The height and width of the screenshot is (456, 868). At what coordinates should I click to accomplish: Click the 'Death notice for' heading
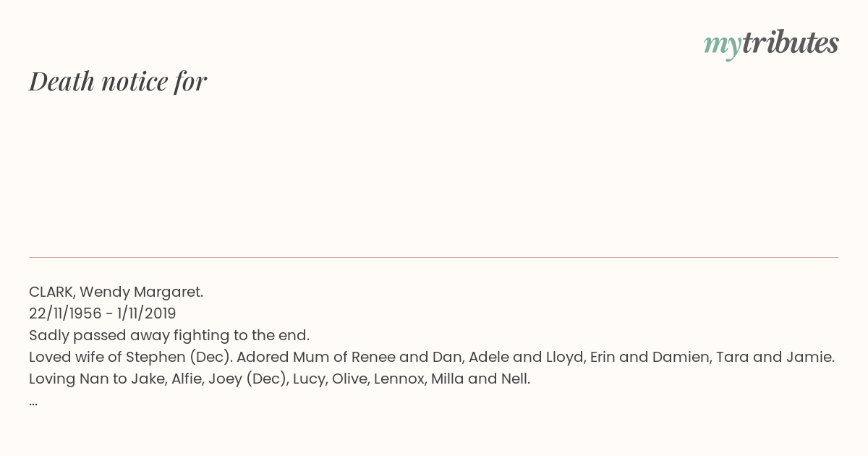118,82
